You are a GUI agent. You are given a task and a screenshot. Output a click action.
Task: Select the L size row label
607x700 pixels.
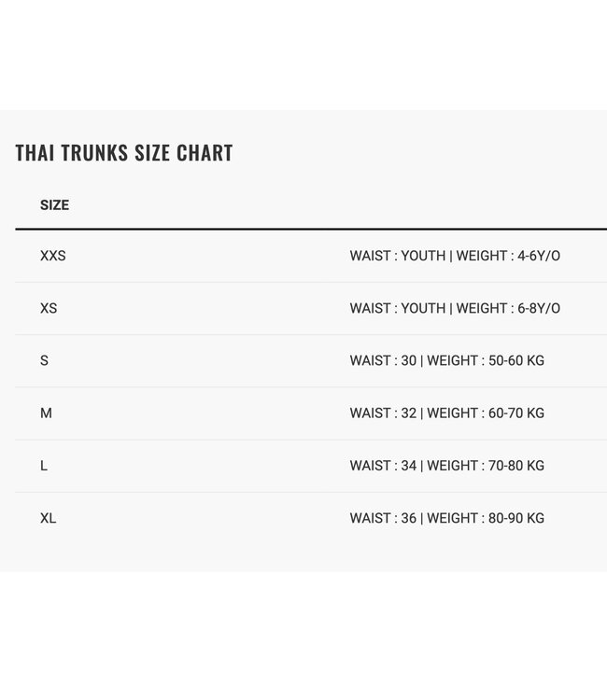(x=44, y=465)
